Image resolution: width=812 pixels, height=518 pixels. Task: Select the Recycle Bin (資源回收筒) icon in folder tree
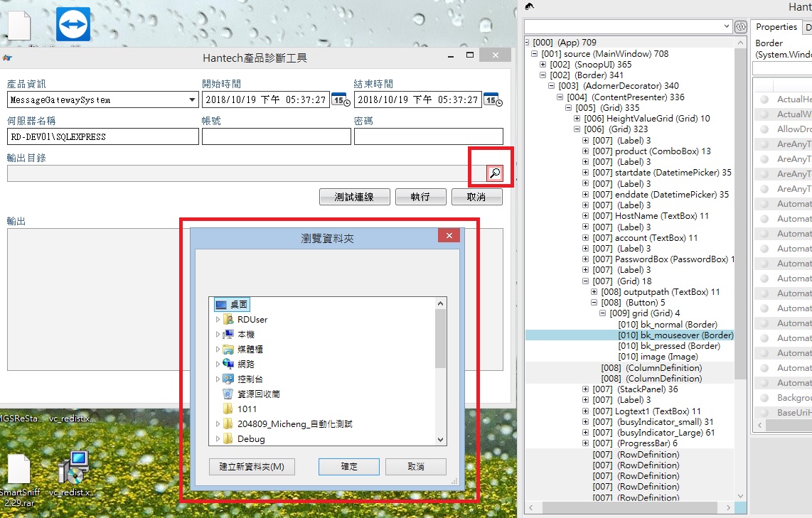point(228,394)
